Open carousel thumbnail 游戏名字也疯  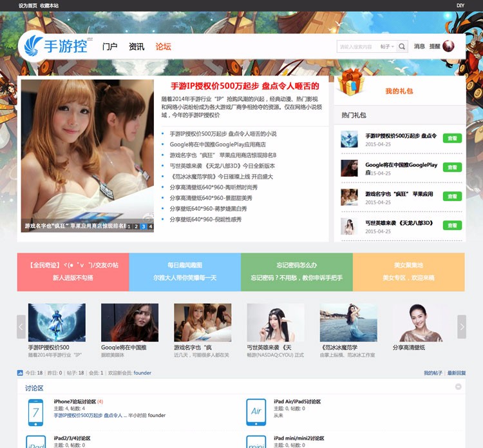(x=203, y=322)
